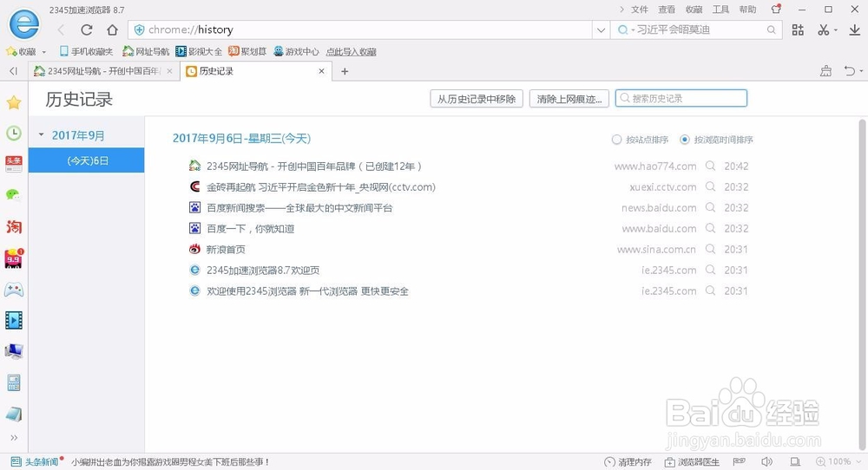Image resolution: width=868 pixels, height=470 pixels.
Task: Focus the 搜索历史记录 search field
Action: pos(681,99)
